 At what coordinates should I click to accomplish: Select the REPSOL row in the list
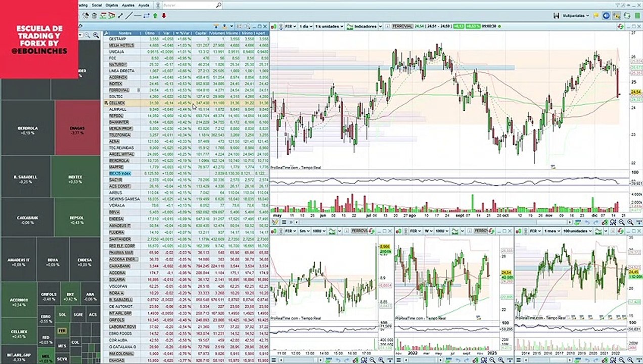click(187, 116)
